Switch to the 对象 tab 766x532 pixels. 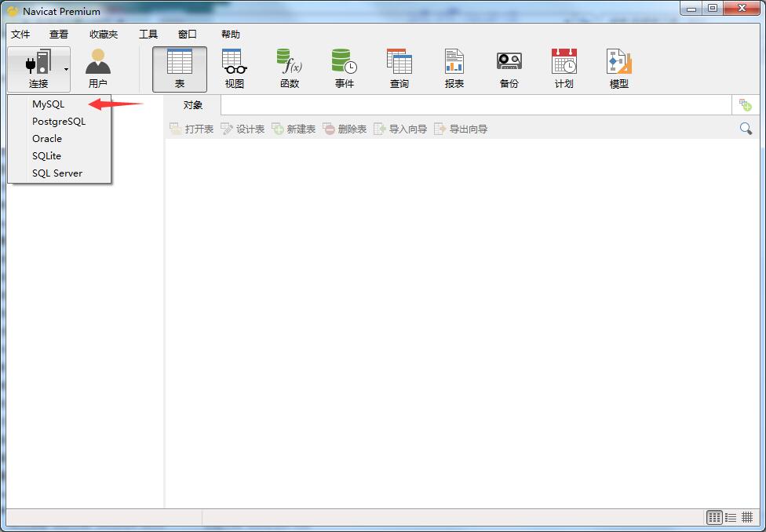193,105
